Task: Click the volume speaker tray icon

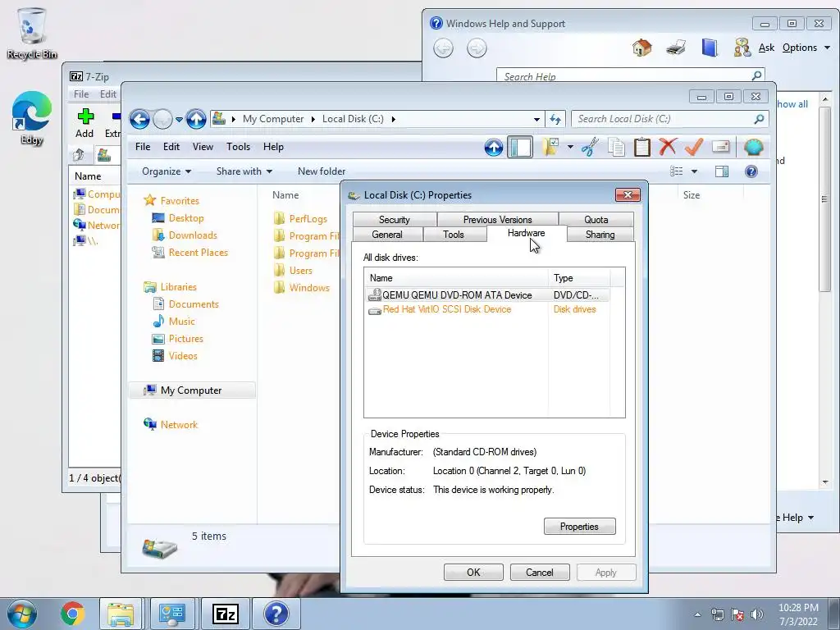Action: pyautogui.click(x=756, y=614)
